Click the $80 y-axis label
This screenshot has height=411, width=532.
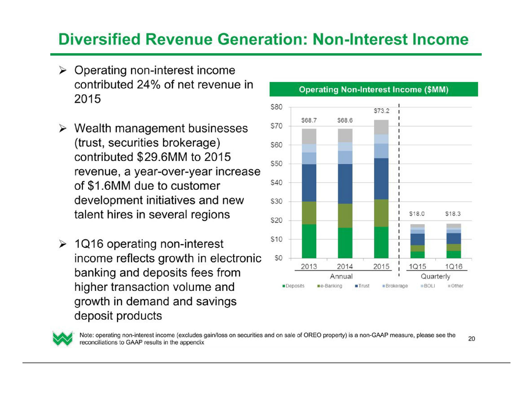[277, 107]
